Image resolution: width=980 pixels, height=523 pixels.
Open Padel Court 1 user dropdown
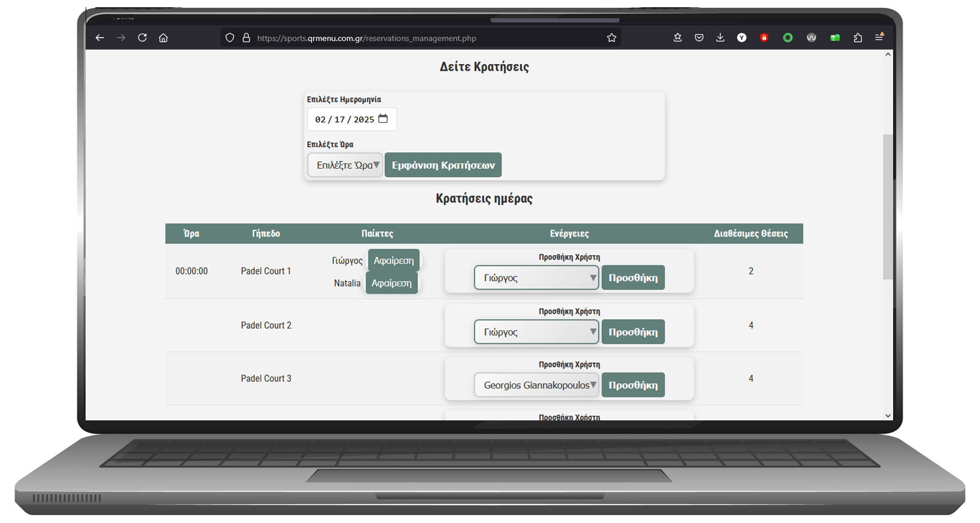pyautogui.click(x=536, y=278)
